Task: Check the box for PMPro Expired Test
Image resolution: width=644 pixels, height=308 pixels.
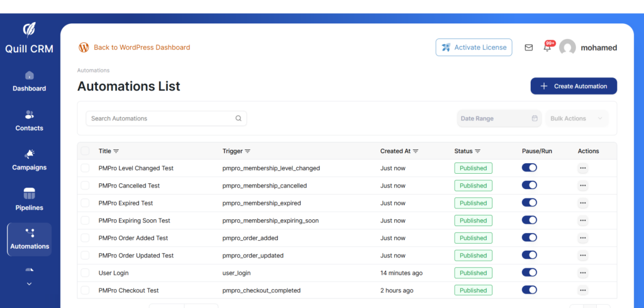Action: point(85,203)
